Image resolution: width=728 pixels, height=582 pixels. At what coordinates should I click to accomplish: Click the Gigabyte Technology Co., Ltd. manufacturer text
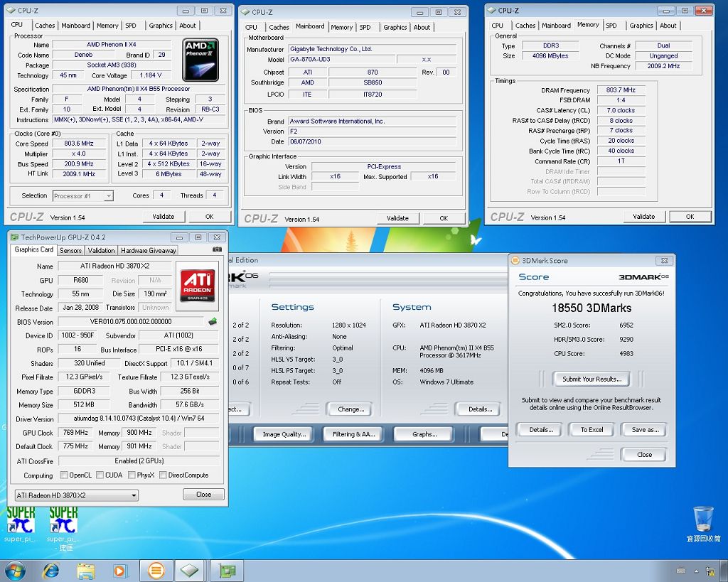coord(331,49)
